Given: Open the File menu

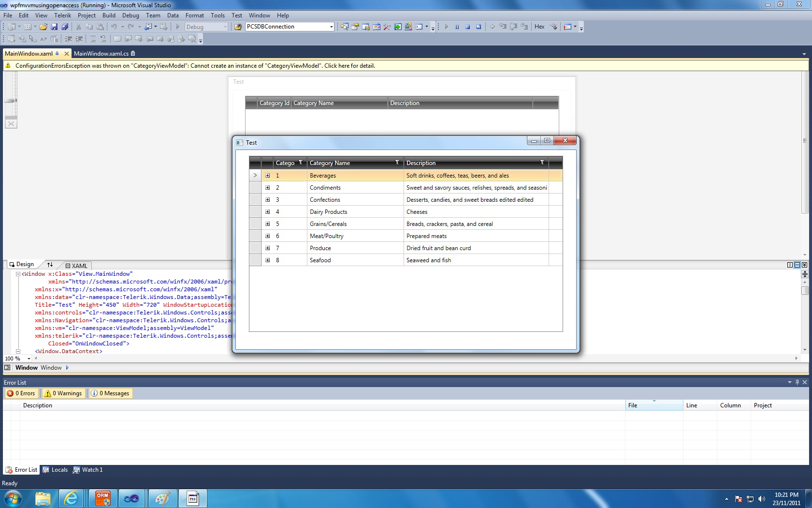Looking at the screenshot, I should pos(8,15).
